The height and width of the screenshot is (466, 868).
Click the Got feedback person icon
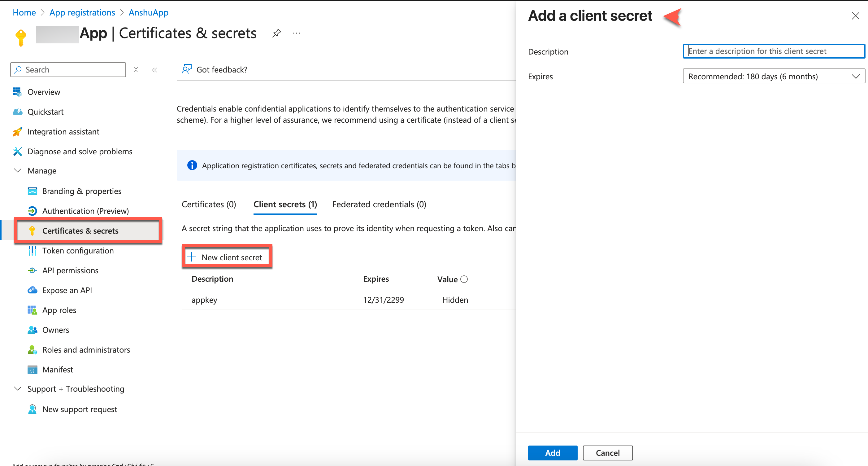[x=187, y=69]
